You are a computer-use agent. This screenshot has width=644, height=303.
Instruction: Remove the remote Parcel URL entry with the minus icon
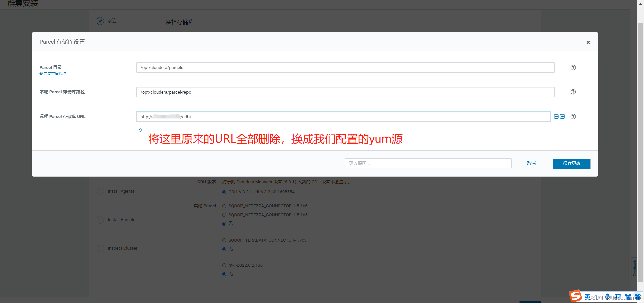(x=556, y=117)
